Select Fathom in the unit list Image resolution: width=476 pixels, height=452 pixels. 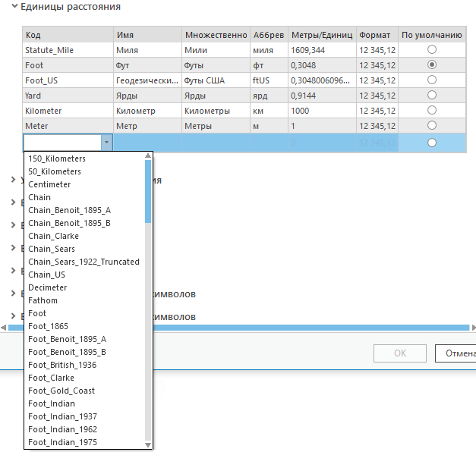[x=43, y=300]
